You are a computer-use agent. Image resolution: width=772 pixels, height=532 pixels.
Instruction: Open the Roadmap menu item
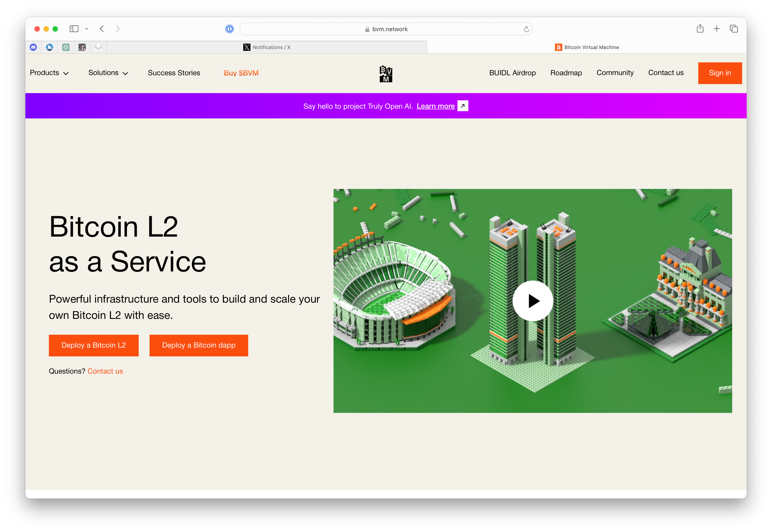566,73
